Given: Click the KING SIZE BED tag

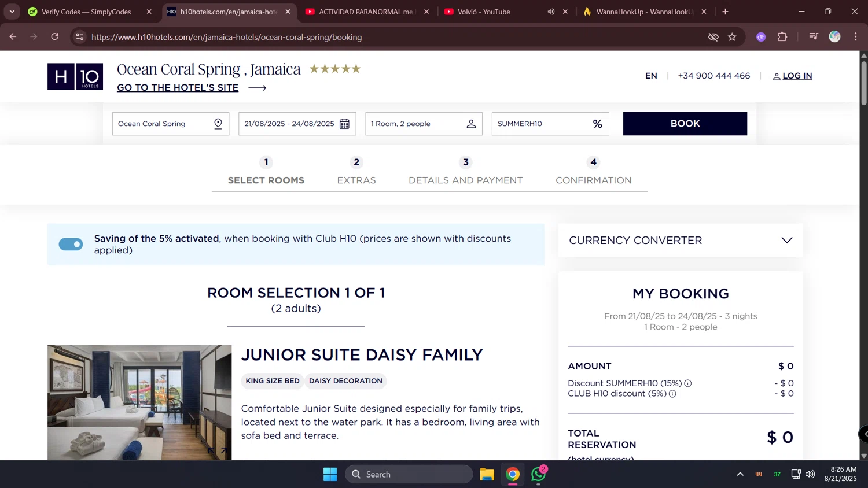Looking at the screenshot, I should [273, 381].
